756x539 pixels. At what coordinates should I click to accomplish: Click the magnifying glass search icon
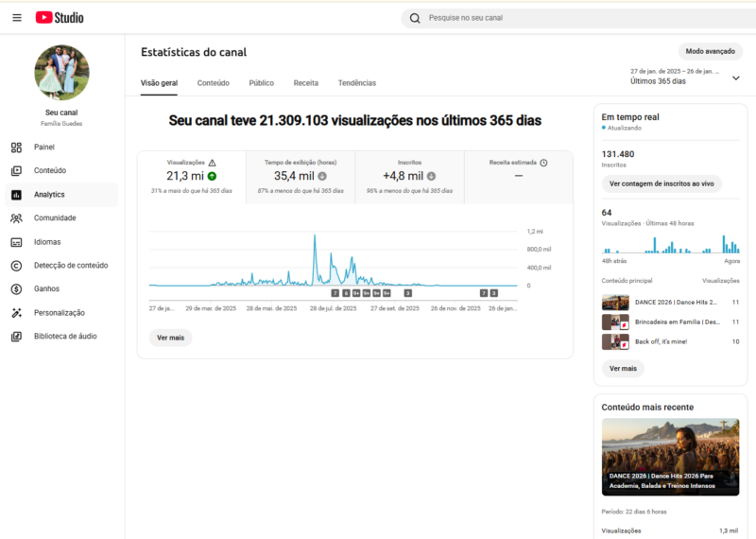click(415, 18)
